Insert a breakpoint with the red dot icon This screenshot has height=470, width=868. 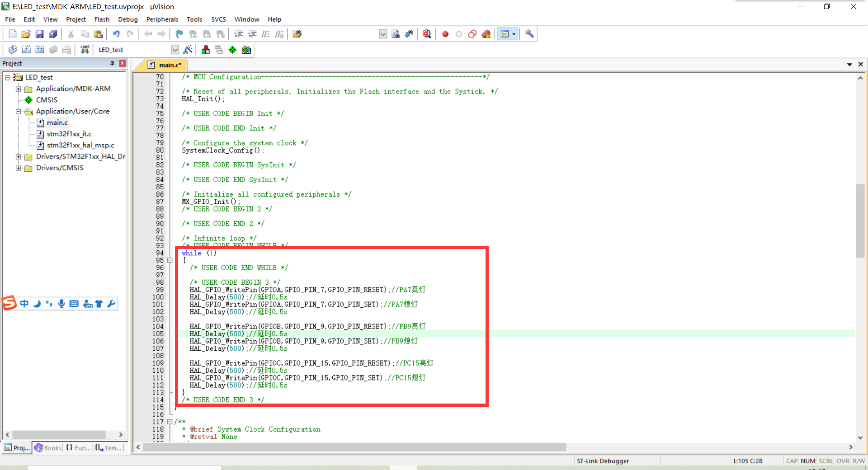click(445, 34)
